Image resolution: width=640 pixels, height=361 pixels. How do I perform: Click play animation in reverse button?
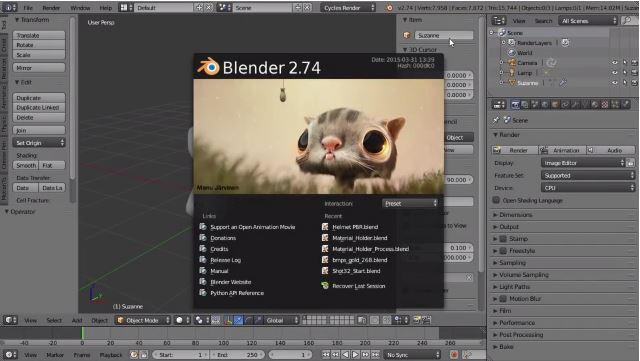point(345,354)
